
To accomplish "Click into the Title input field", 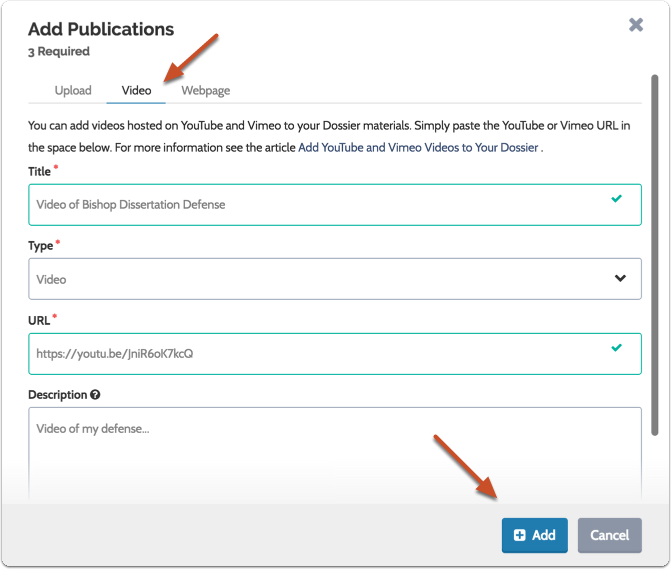I will (x=335, y=204).
